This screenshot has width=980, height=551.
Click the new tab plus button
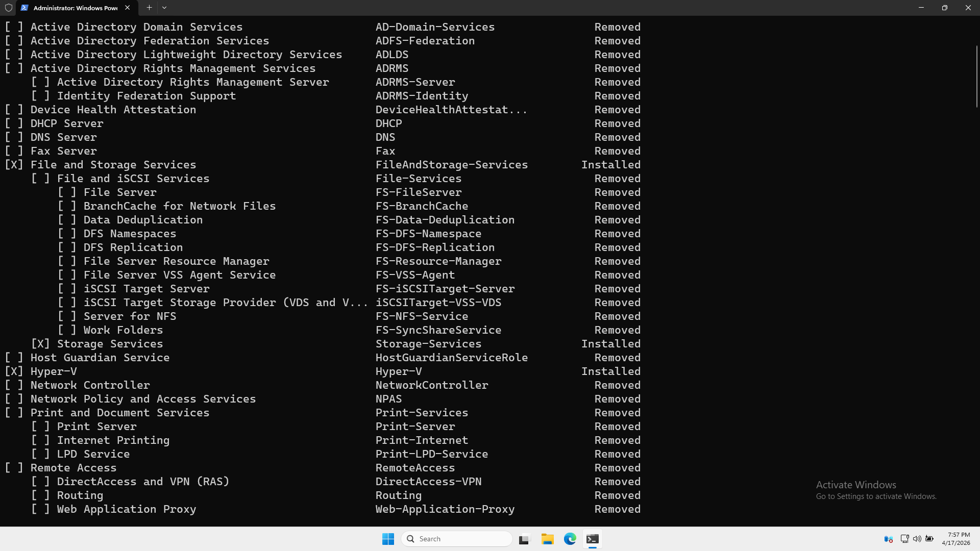[149, 8]
